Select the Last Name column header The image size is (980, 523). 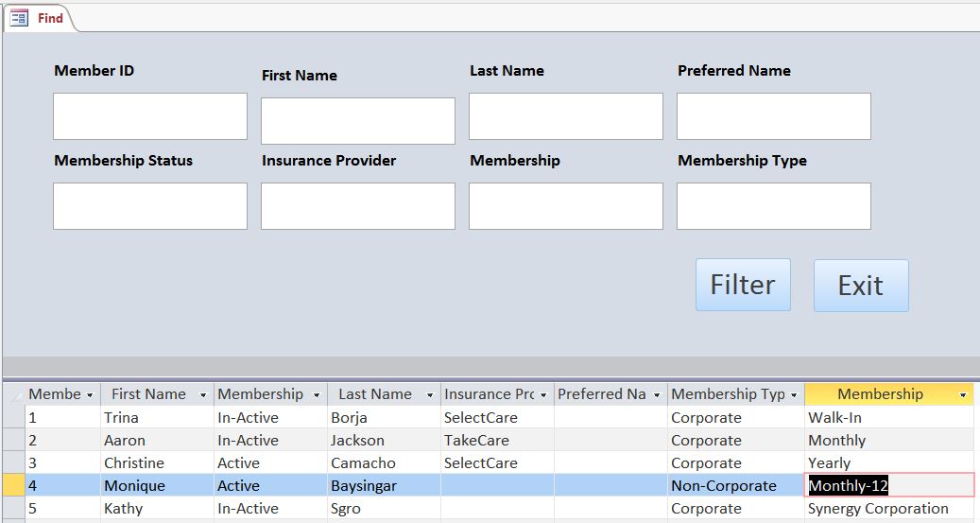coord(384,394)
